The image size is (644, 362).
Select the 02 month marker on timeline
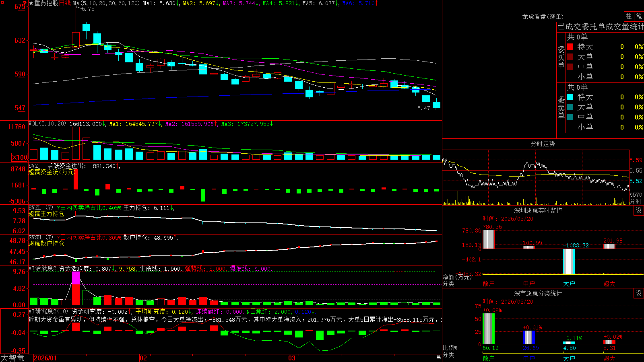coord(143,358)
